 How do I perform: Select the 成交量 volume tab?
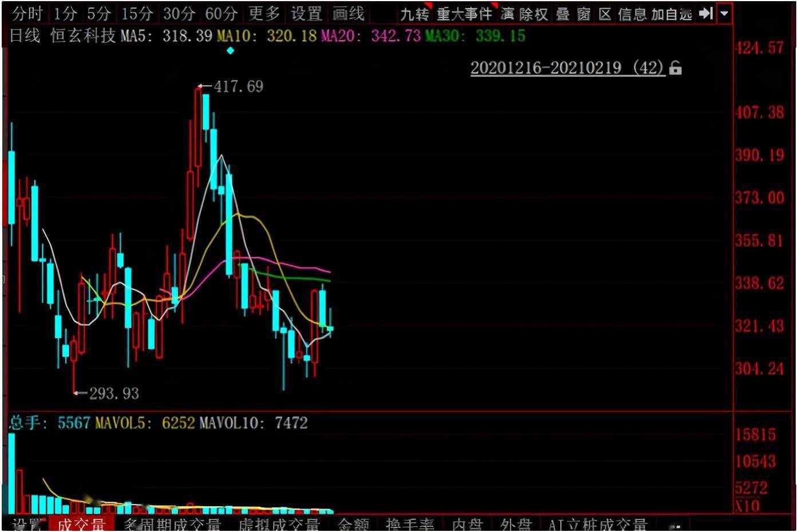(81, 524)
